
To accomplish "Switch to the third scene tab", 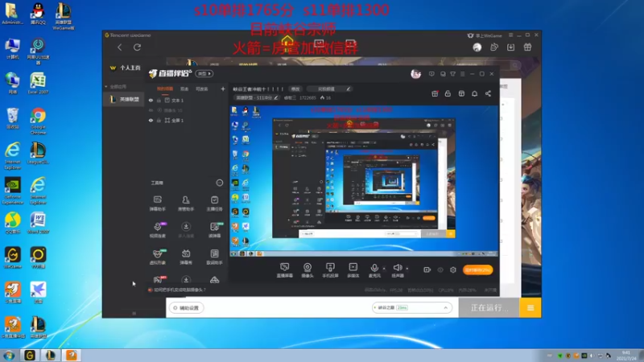I will (201, 88).
